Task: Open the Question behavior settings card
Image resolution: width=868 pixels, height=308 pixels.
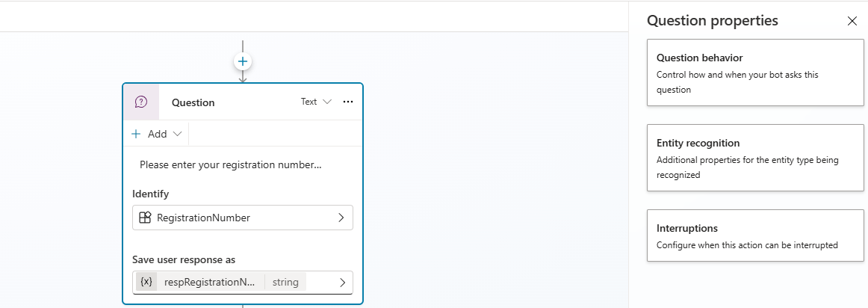Action: [755, 73]
